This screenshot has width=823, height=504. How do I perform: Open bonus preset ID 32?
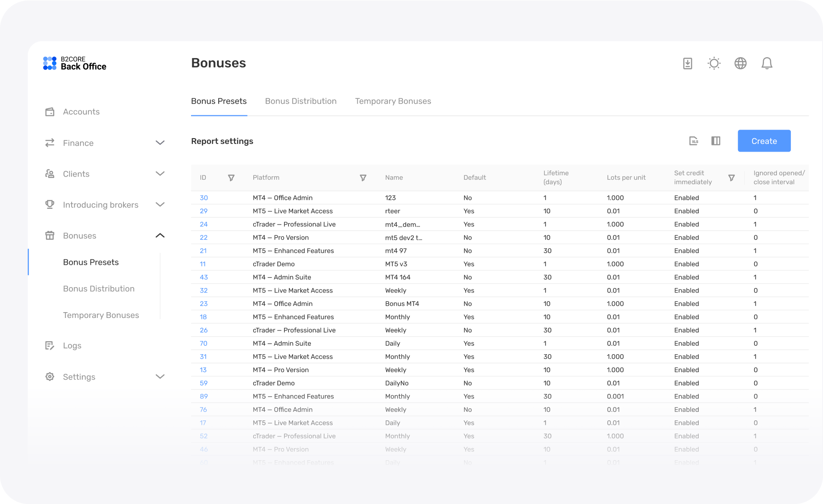pos(204,290)
